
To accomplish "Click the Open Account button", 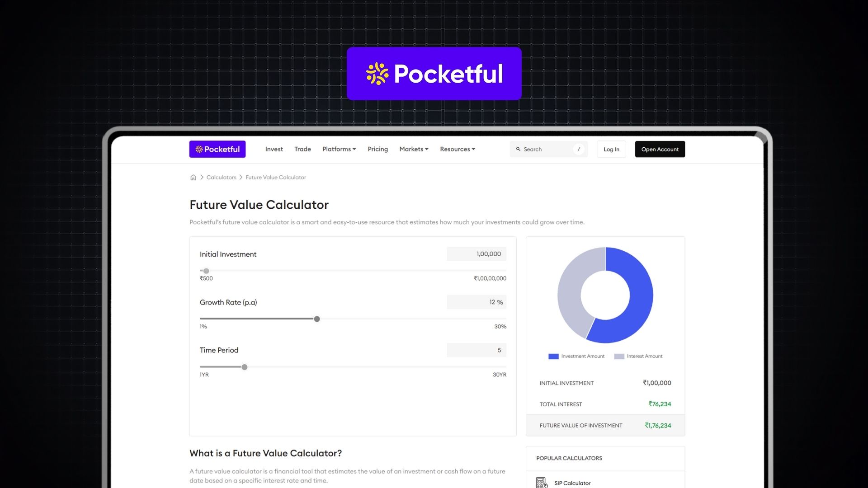I will tap(660, 149).
